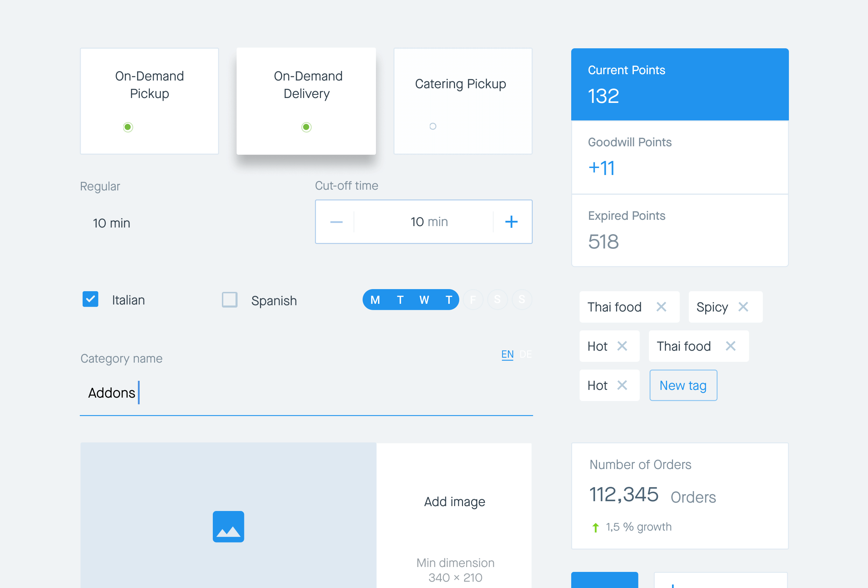
Task: Click Add image text
Action: coord(454,501)
